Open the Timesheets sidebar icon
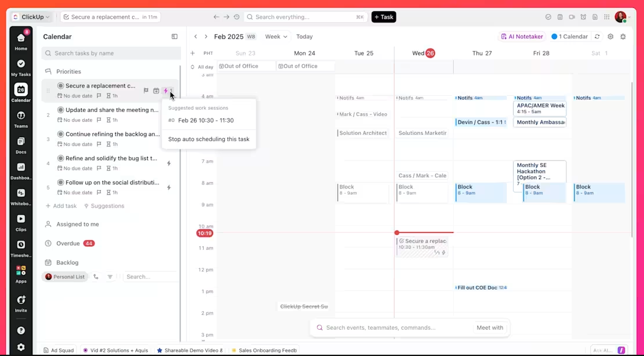 tap(21, 248)
